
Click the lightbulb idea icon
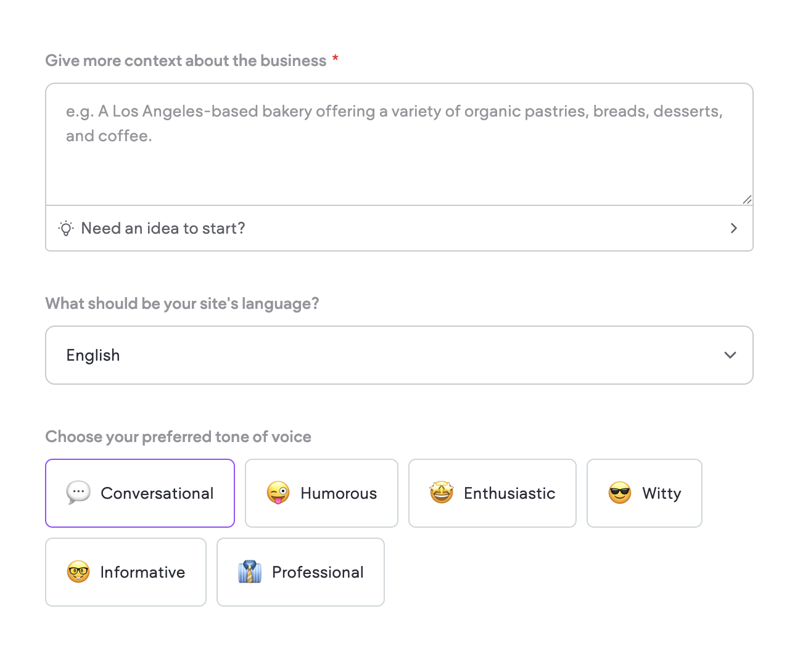point(66,228)
